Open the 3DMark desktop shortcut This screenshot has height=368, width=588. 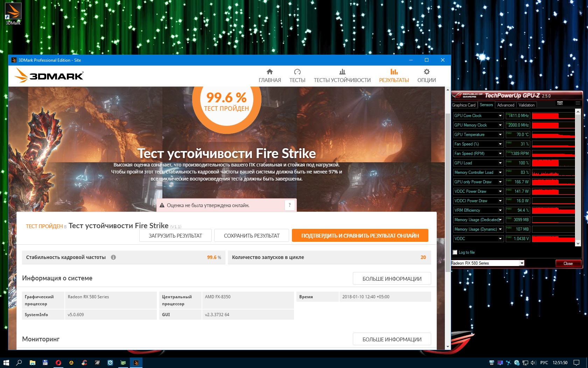13,14
